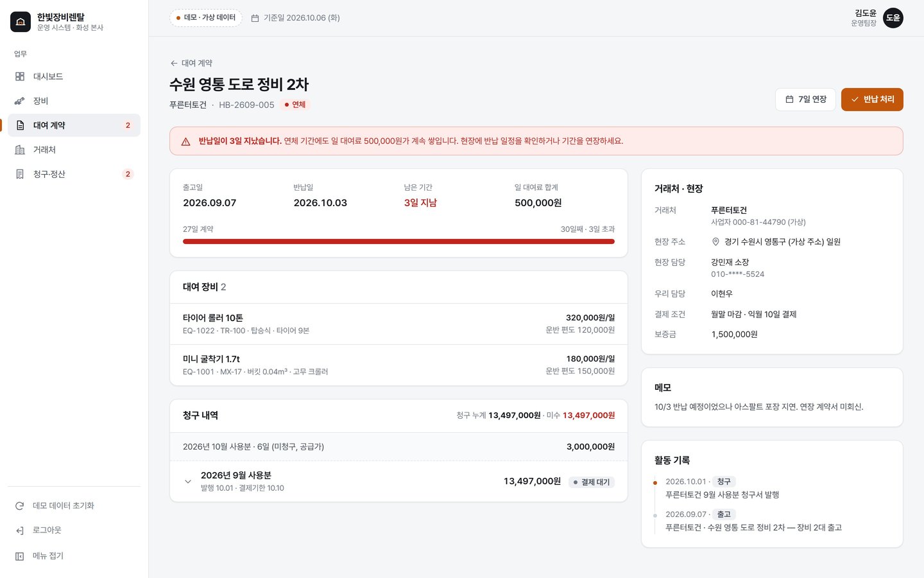Click the checkmark icon in 반납 처리 button
Screen dimensions: 924x578
tap(855, 100)
